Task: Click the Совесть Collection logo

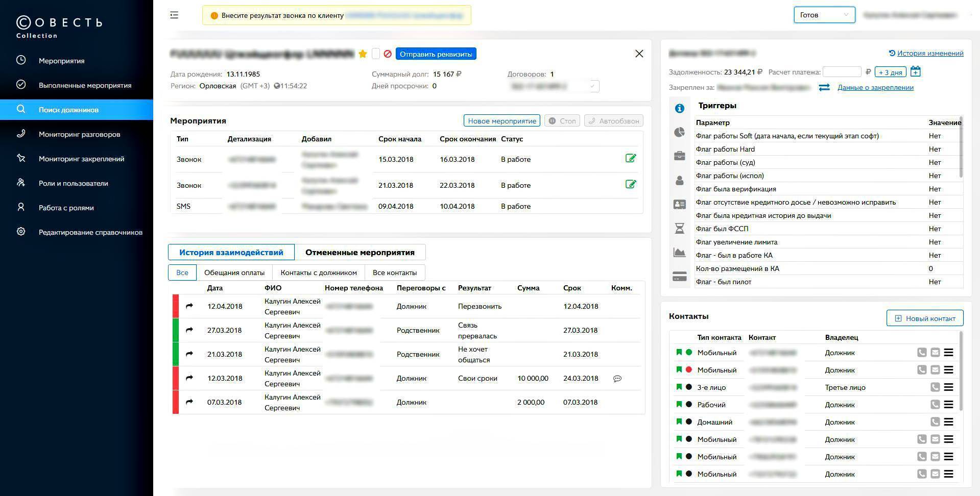Action: point(59,27)
